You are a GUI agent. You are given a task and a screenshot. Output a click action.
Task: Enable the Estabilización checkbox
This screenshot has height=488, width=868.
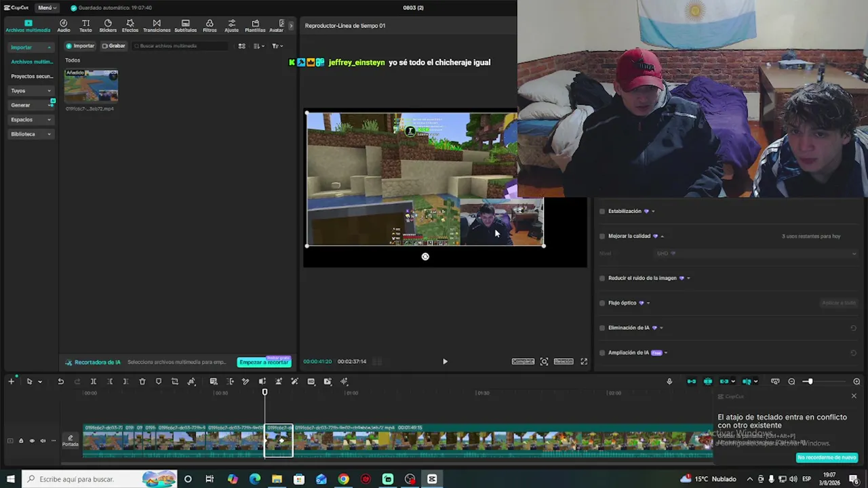(602, 211)
